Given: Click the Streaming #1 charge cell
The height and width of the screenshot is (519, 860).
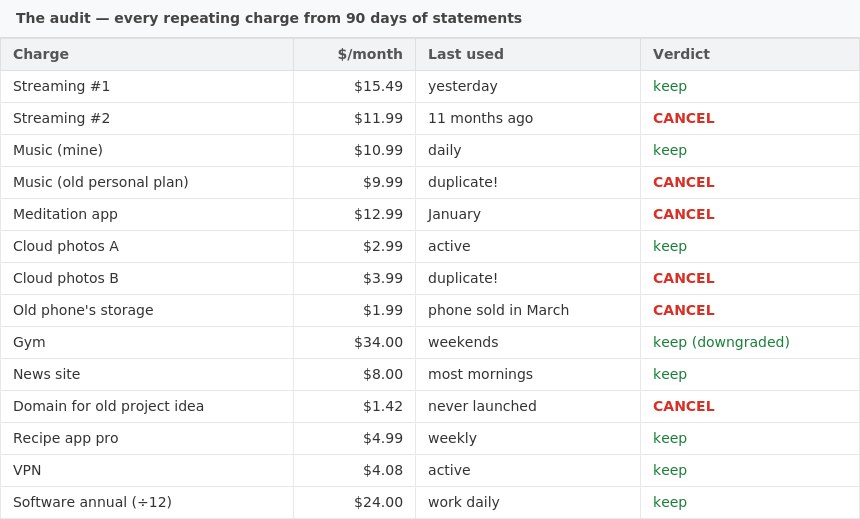Looking at the screenshot, I should point(147,86).
